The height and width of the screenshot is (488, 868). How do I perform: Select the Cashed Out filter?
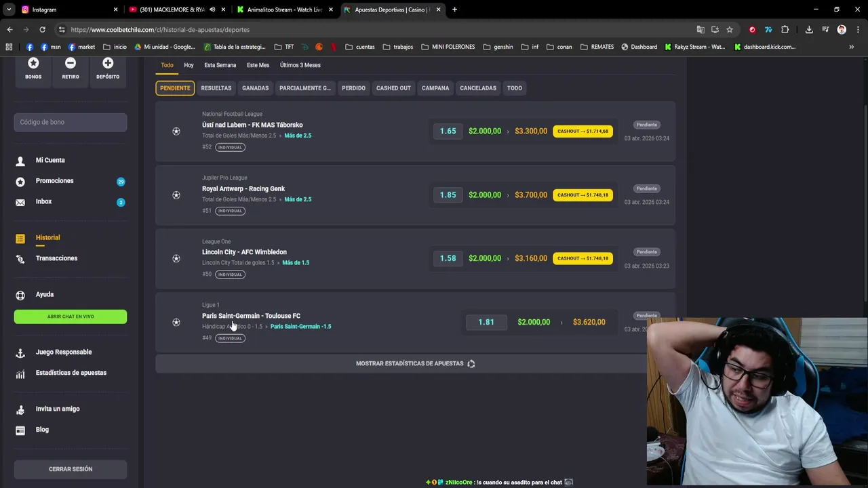click(x=393, y=88)
